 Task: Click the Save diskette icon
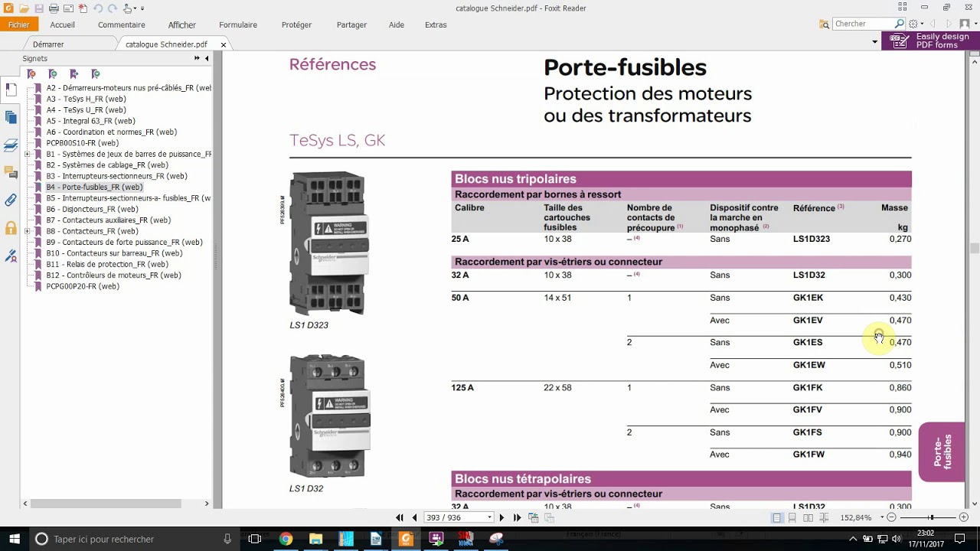click(x=39, y=8)
